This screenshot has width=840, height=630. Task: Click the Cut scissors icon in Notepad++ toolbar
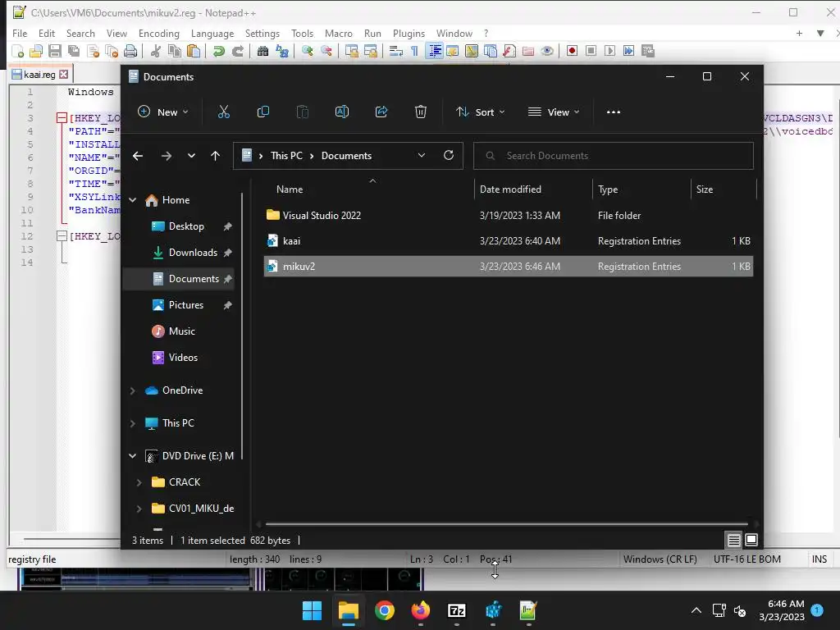(155, 51)
